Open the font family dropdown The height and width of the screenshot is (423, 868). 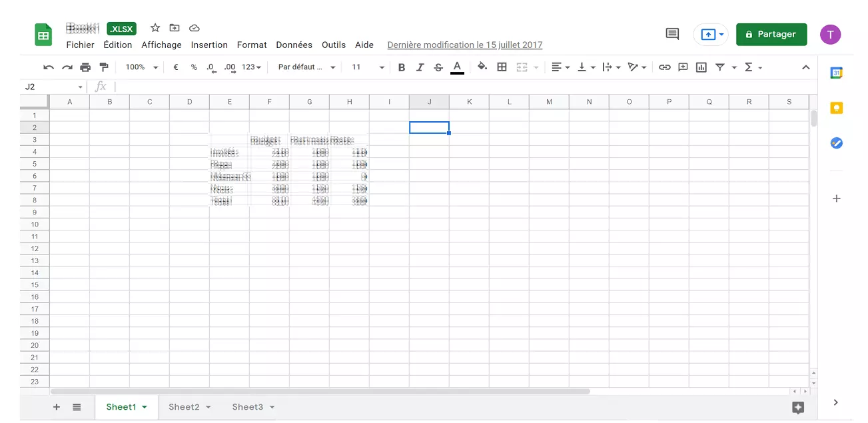[x=306, y=67]
